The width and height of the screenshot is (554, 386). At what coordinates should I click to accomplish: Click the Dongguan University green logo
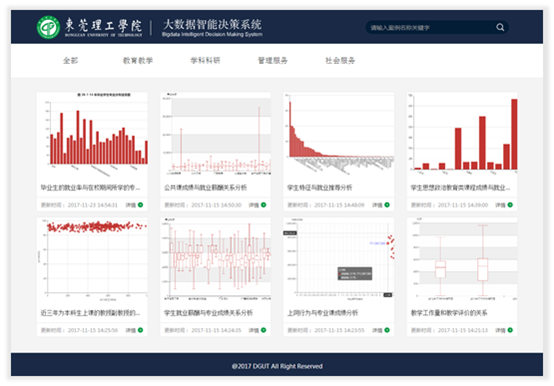[48, 27]
